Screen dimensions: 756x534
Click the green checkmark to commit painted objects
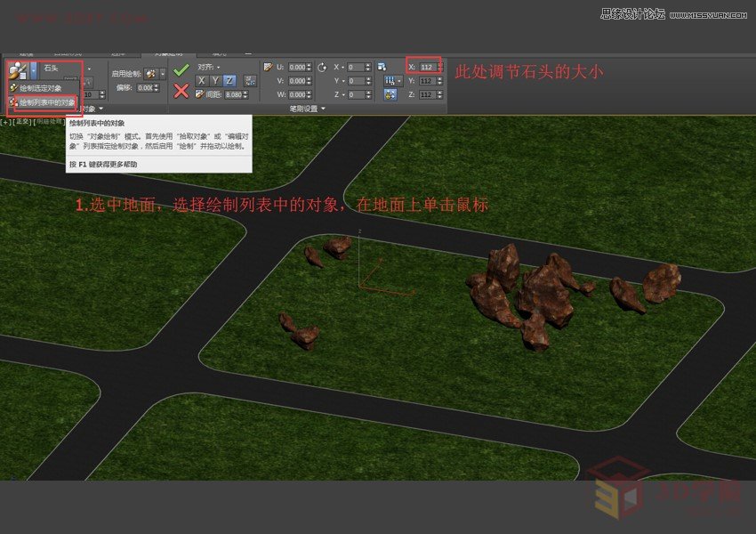click(x=183, y=68)
